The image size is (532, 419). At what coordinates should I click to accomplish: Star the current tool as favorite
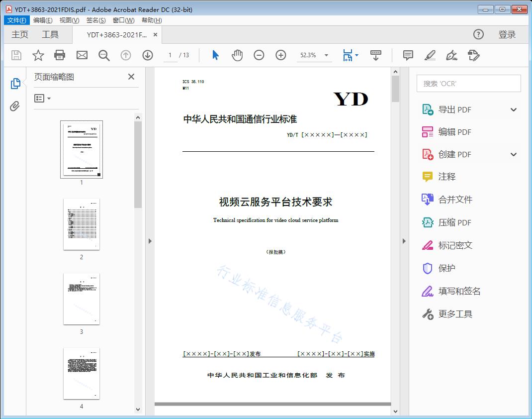coord(38,55)
